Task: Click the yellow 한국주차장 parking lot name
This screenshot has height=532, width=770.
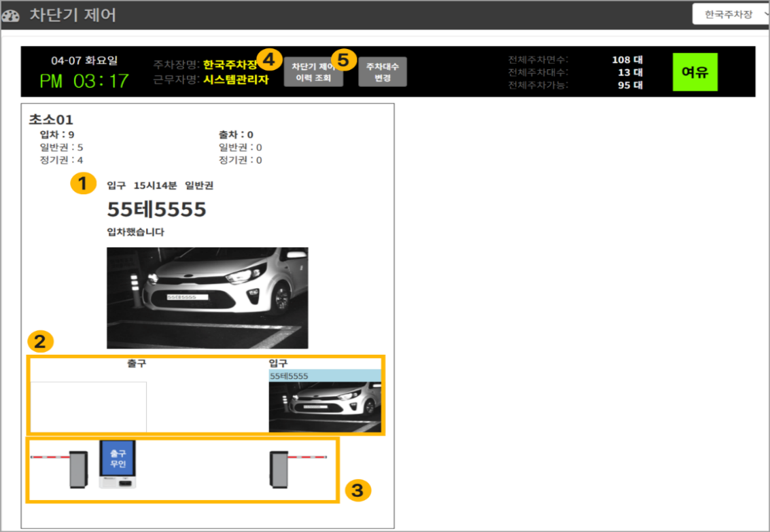Action: tap(230, 65)
